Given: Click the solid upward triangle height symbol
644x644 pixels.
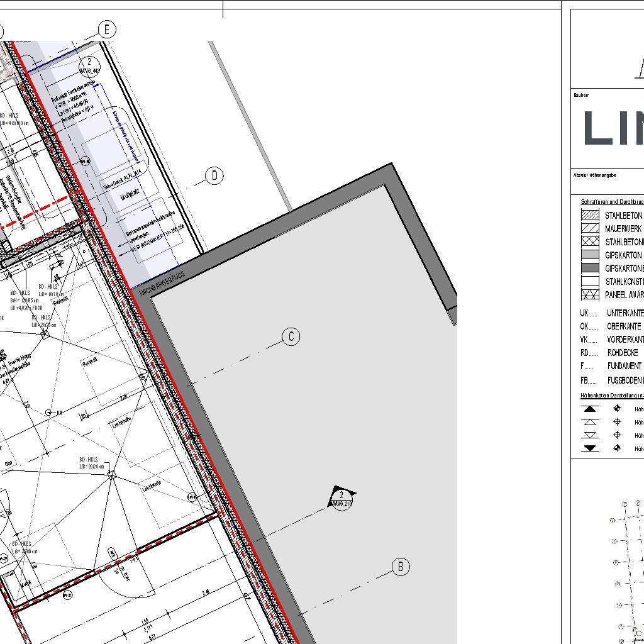Looking at the screenshot, I should tap(590, 409).
